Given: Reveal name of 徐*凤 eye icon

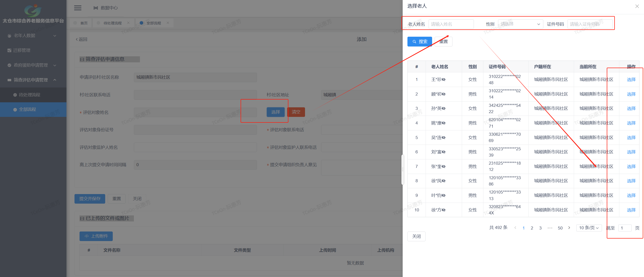Looking at the screenshot, I should pyautogui.click(x=444, y=181).
